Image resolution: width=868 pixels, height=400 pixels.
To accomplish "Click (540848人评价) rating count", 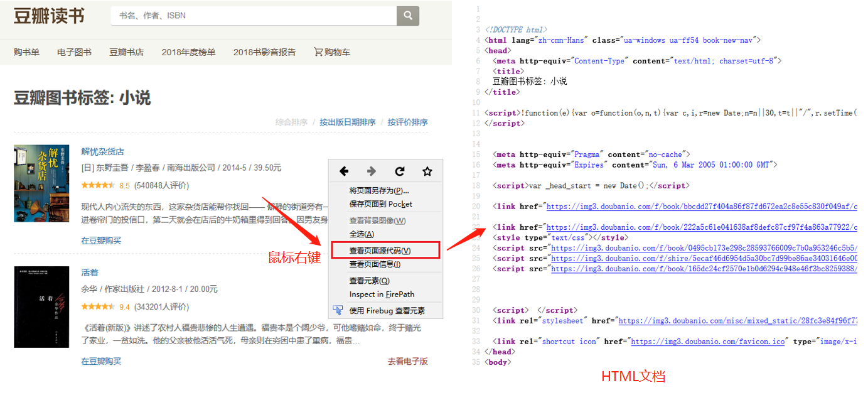I will [x=161, y=185].
